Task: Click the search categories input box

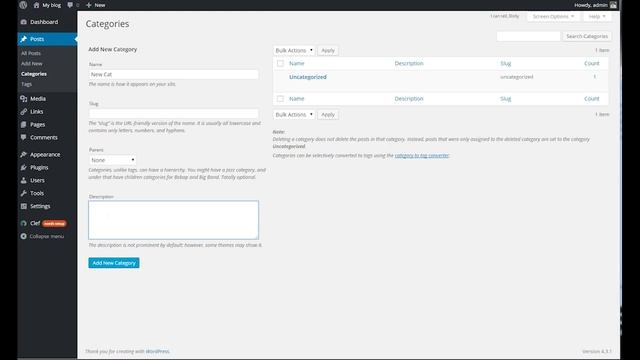Action: 528,36
